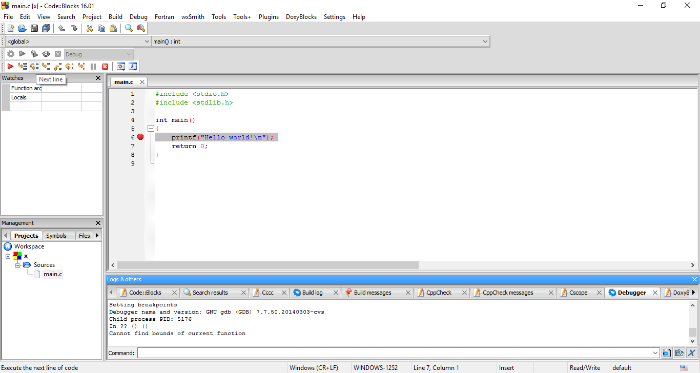Viewport: 700px width, 373px height.
Task: Open Find with the magnifying glass icon
Action: [x=129, y=28]
